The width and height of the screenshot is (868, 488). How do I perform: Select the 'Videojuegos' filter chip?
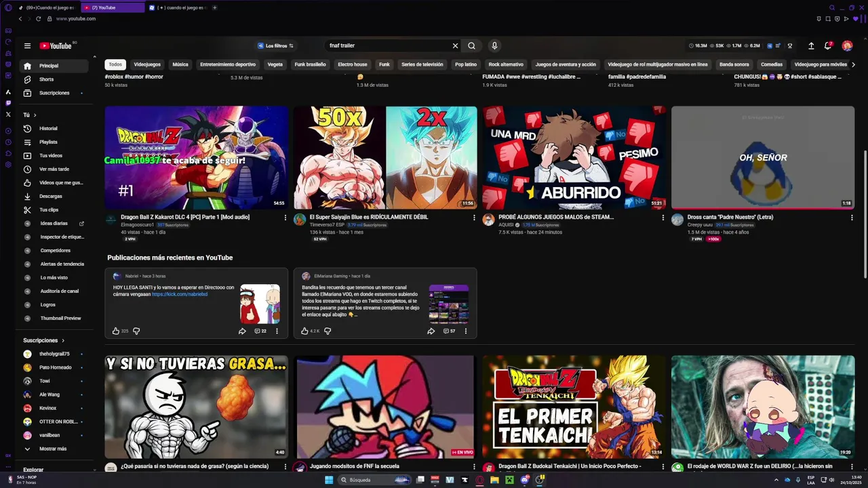point(147,64)
